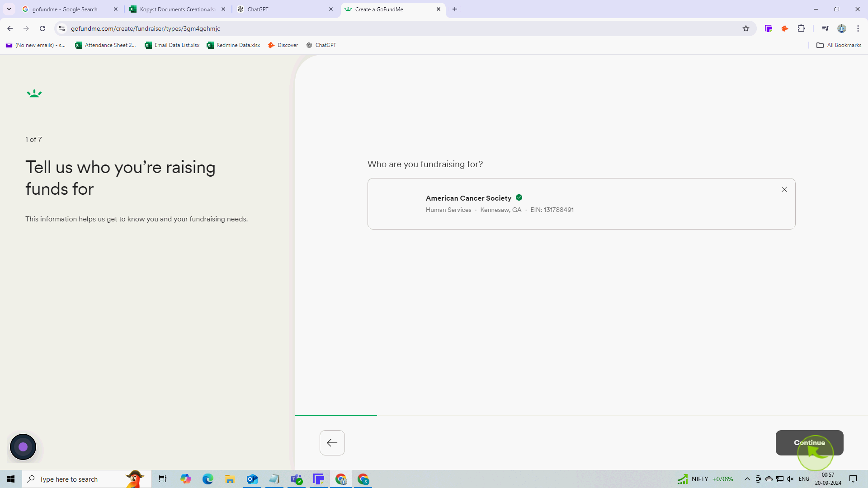Open the media control icon

pos(826,28)
